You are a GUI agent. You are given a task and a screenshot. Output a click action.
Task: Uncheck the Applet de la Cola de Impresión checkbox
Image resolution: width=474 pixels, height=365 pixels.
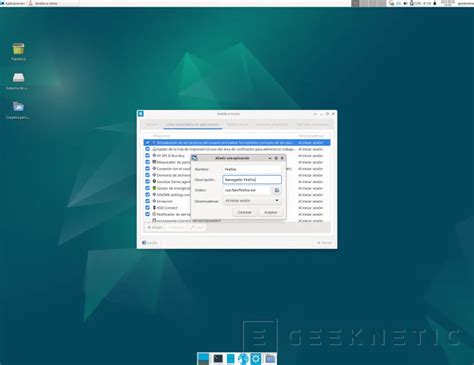click(147, 149)
